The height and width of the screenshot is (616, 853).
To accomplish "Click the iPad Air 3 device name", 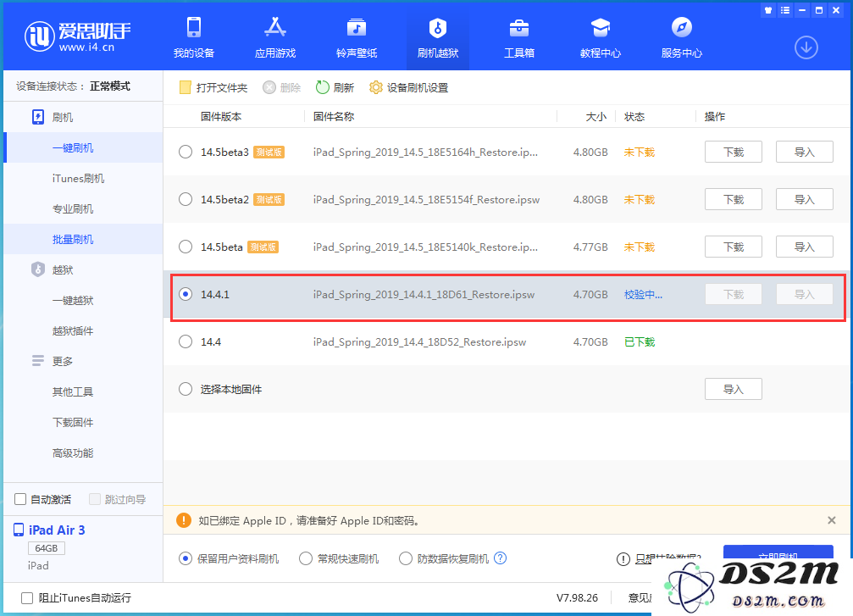I will coord(57,530).
